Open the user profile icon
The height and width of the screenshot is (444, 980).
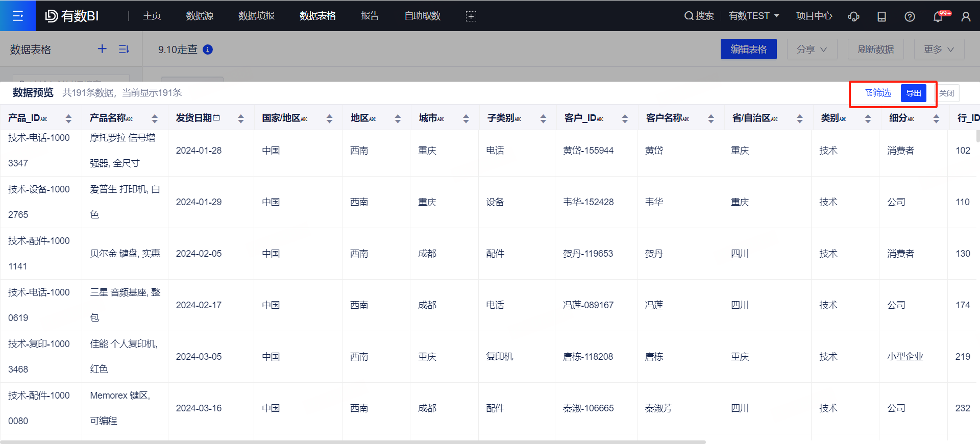(966, 17)
